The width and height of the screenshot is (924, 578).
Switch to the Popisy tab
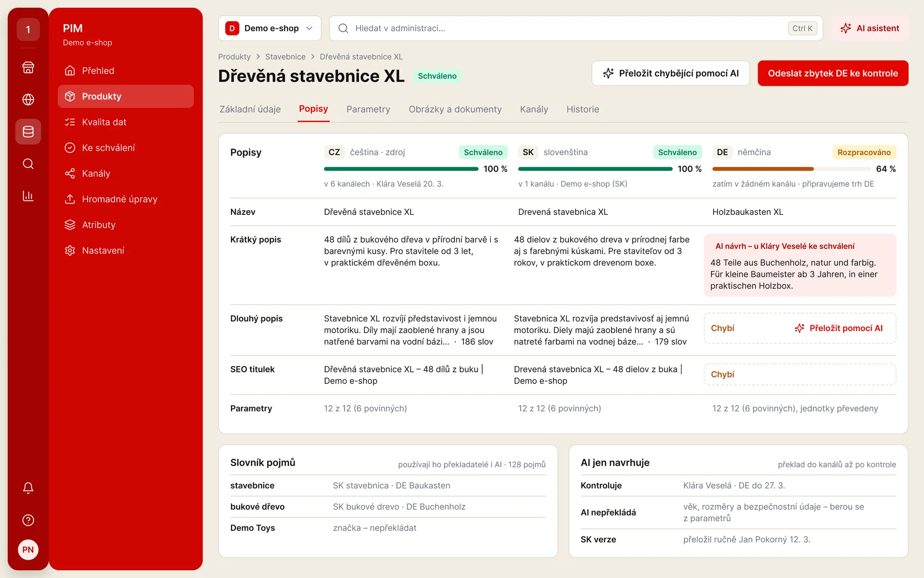pyautogui.click(x=313, y=109)
